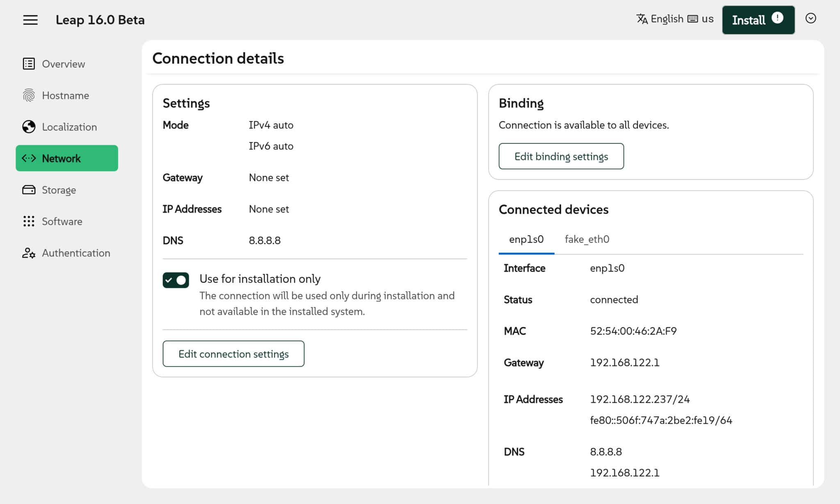Expand the options chevron beside Install
Image resolution: width=840 pixels, height=504 pixels.
click(x=811, y=18)
